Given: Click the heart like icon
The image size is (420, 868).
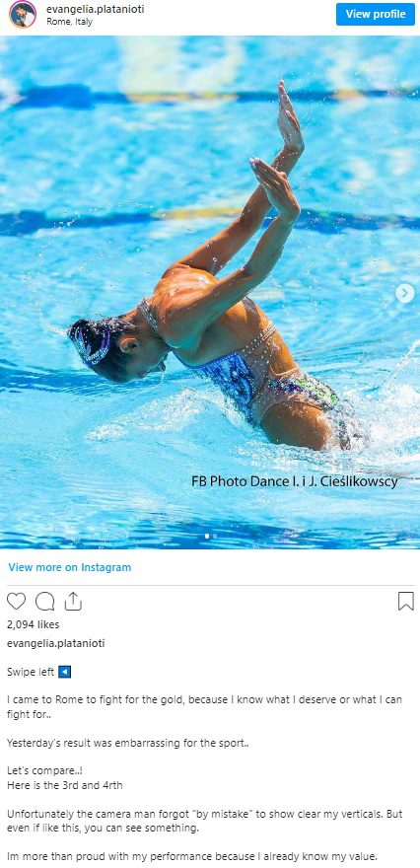Looking at the screenshot, I should tap(16, 601).
